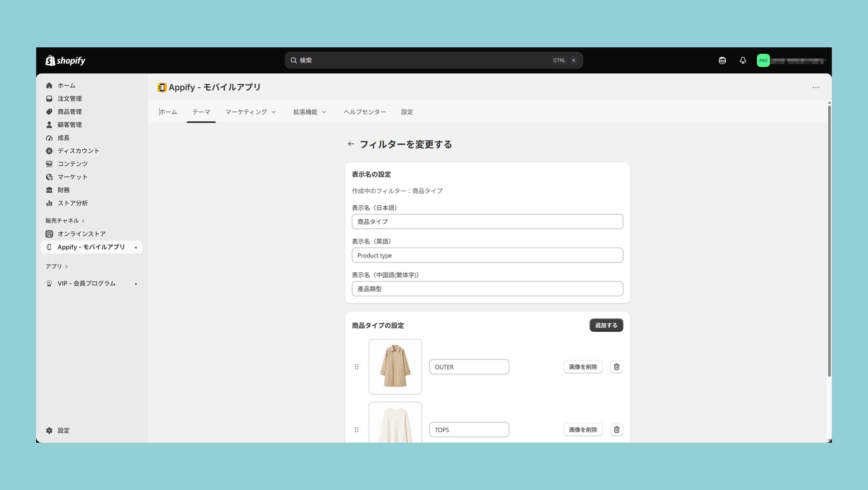Delete the TOPS row with trash icon

(x=616, y=430)
